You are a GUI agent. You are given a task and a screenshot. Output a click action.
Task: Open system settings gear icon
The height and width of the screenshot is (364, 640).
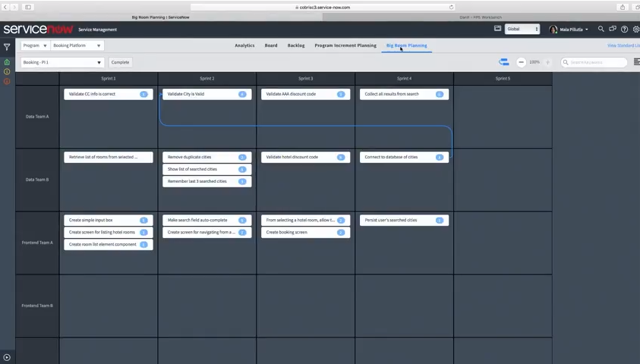(636, 29)
